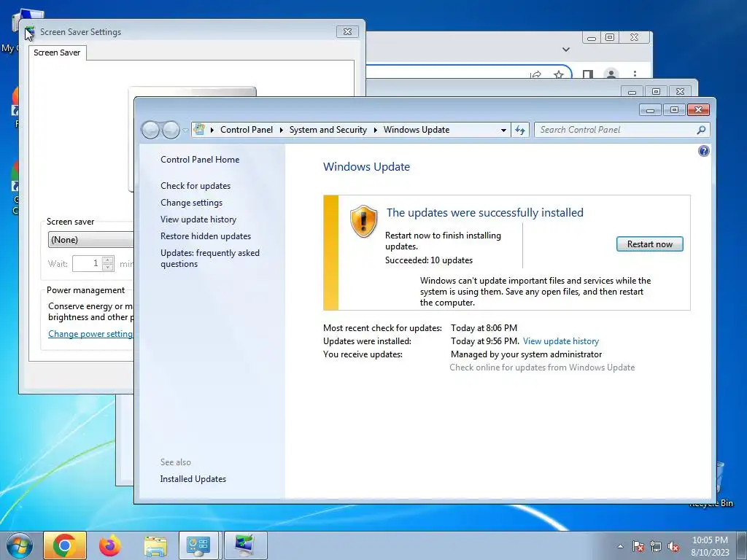Image resolution: width=747 pixels, height=560 pixels.
Task: Click the yellow warning shield icon
Action: (x=363, y=222)
